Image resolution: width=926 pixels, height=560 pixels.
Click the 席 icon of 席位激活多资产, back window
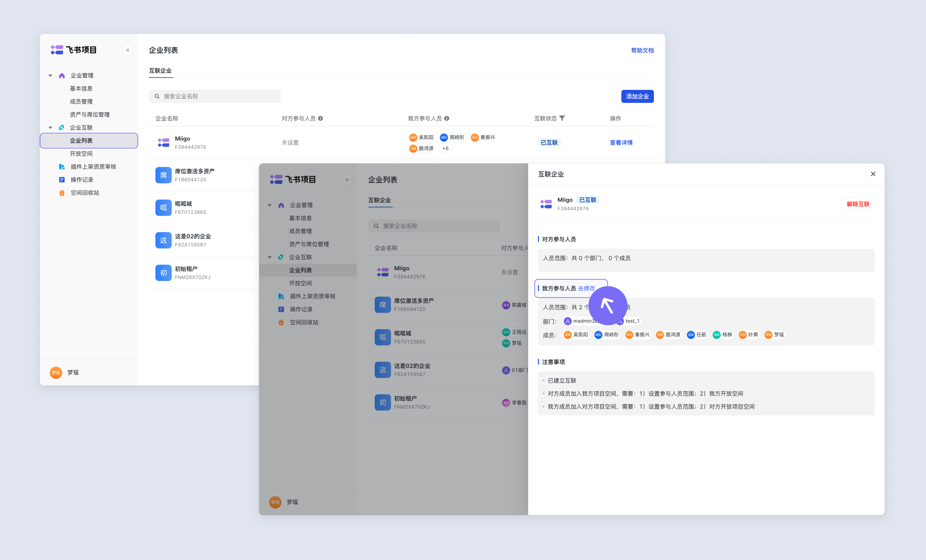[x=163, y=175]
